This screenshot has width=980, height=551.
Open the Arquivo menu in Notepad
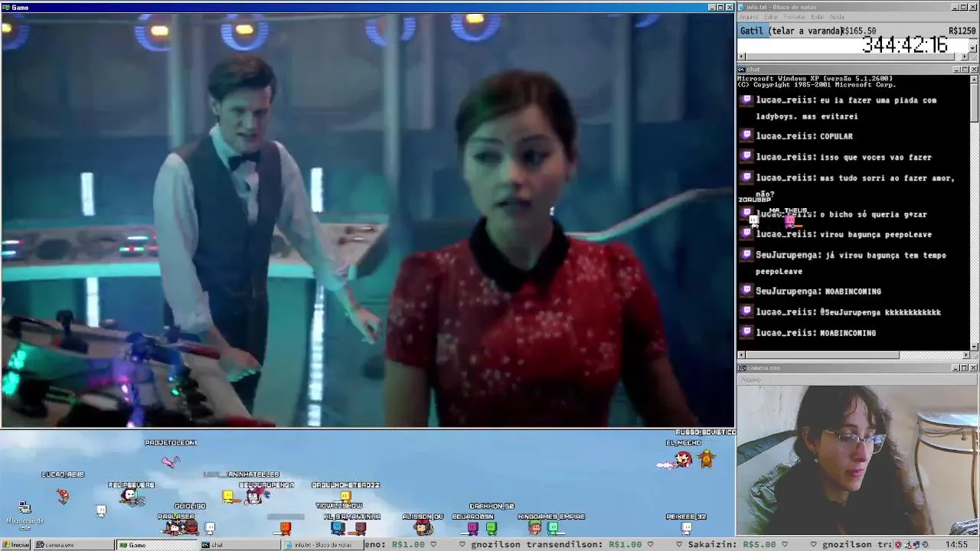(x=748, y=17)
